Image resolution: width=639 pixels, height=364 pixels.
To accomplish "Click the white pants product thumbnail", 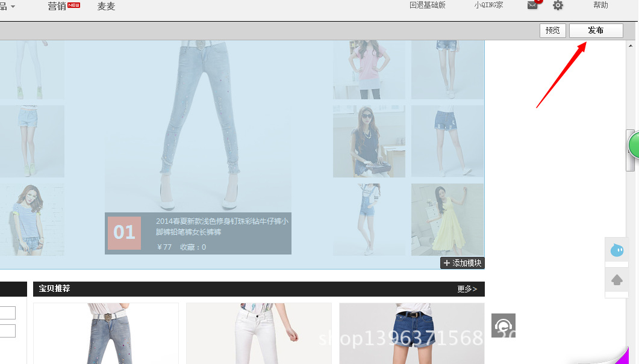I will 259,334.
